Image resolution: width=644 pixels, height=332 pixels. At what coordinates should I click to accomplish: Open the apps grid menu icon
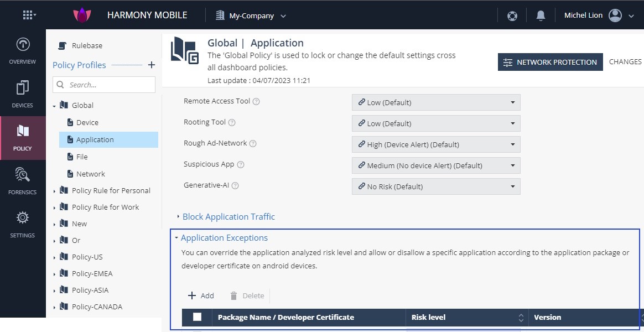pyautogui.click(x=29, y=15)
